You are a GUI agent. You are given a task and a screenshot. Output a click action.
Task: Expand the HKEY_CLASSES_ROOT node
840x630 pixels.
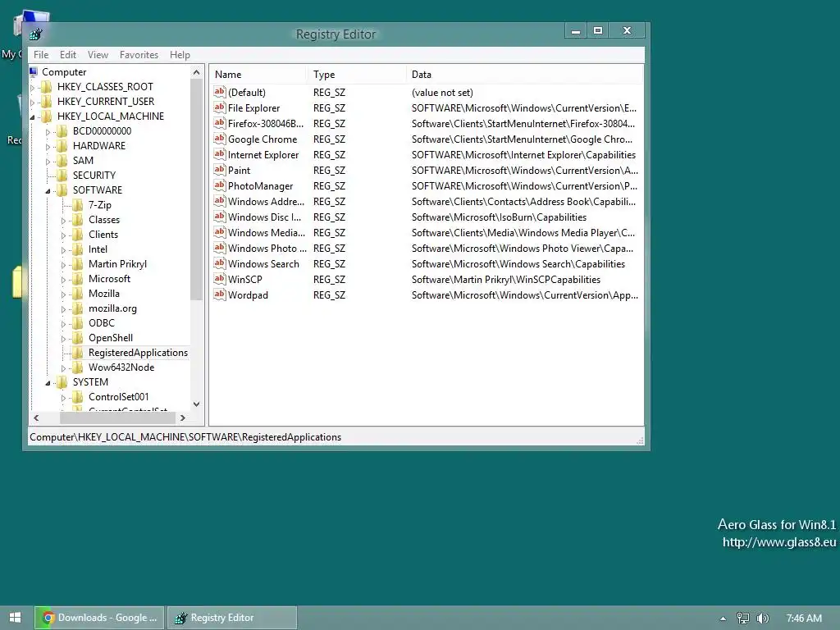(x=33, y=87)
